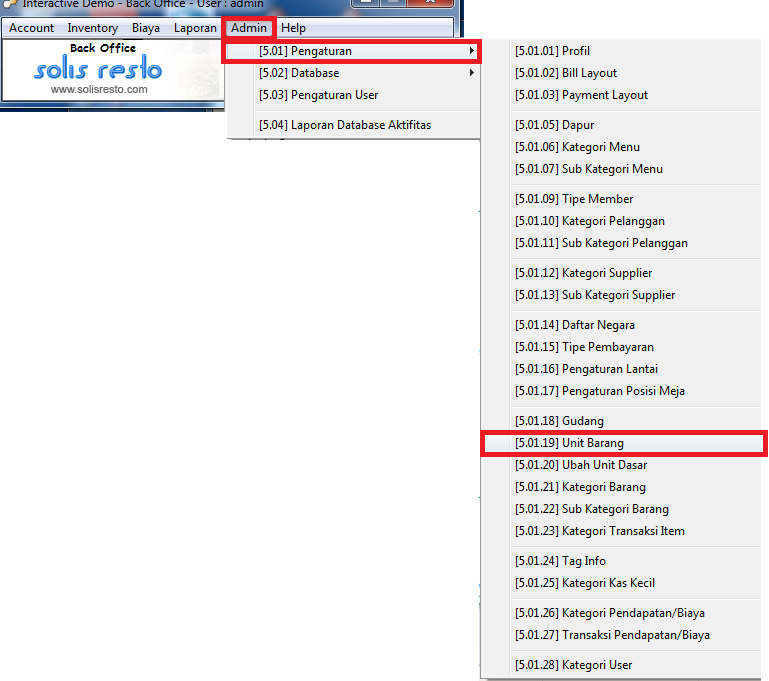769x681 pixels.
Task: Click the Solis Resto logo banner
Action: tap(100, 69)
